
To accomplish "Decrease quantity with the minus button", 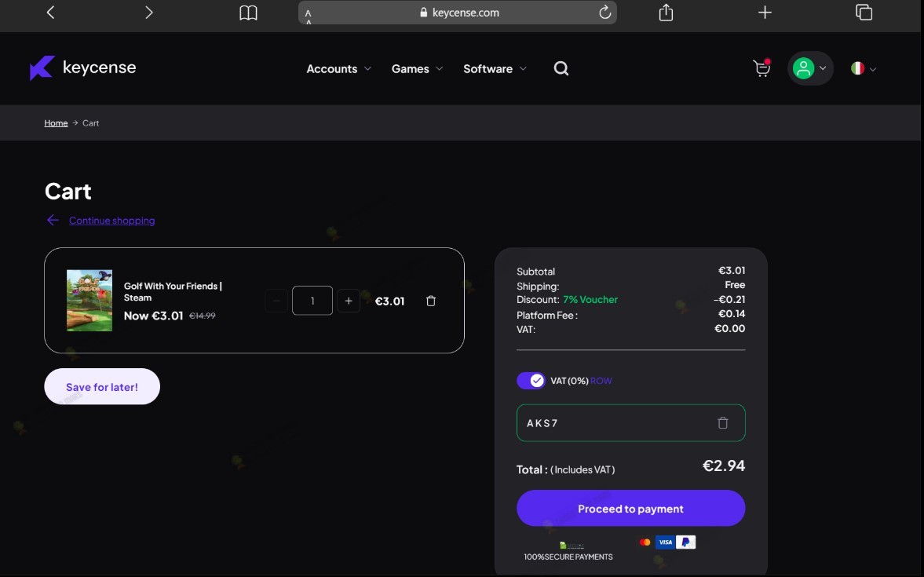I will click(276, 301).
